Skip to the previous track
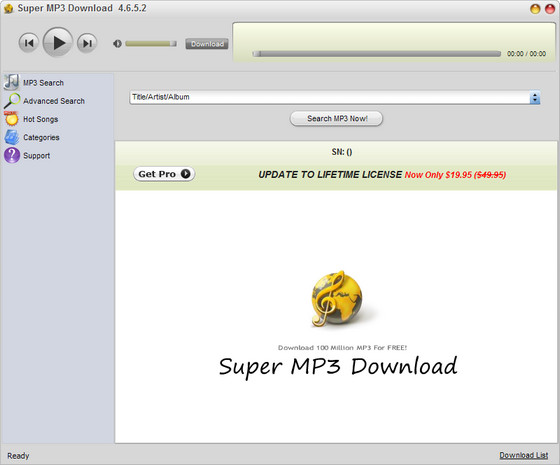The image size is (560, 465). pyautogui.click(x=29, y=43)
